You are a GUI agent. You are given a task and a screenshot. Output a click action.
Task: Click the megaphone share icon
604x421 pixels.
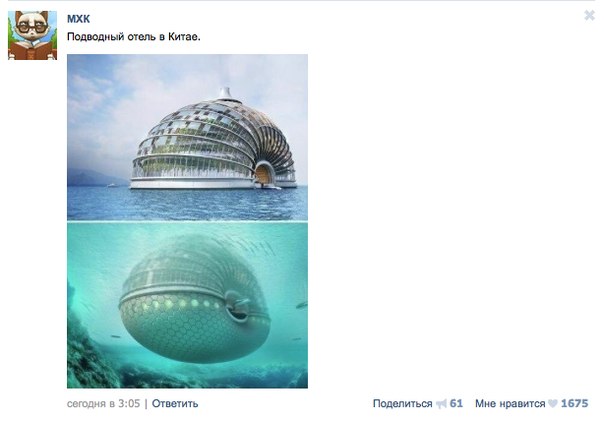tap(441, 404)
